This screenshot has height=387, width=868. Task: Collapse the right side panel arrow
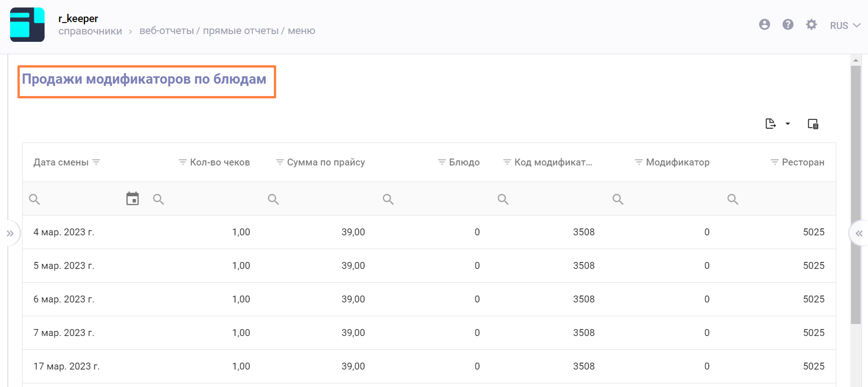tap(859, 233)
